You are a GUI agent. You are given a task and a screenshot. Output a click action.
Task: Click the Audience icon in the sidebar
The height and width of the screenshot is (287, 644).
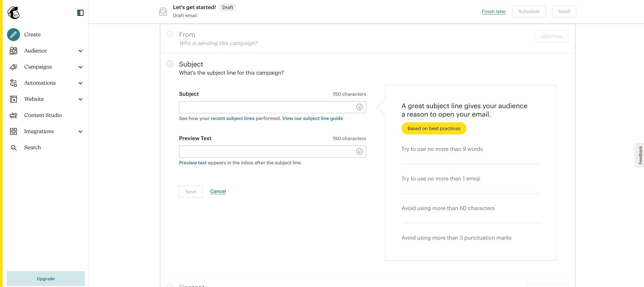pos(13,51)
